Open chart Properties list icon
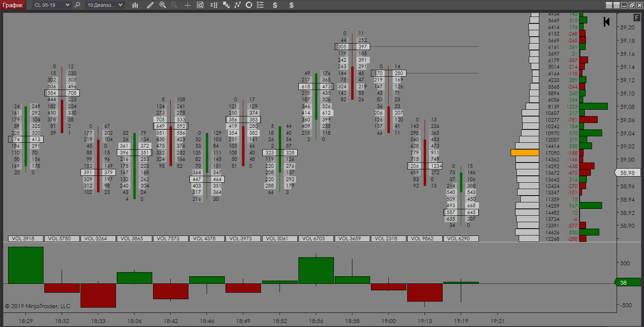644x327 pixels. [260, 5]
